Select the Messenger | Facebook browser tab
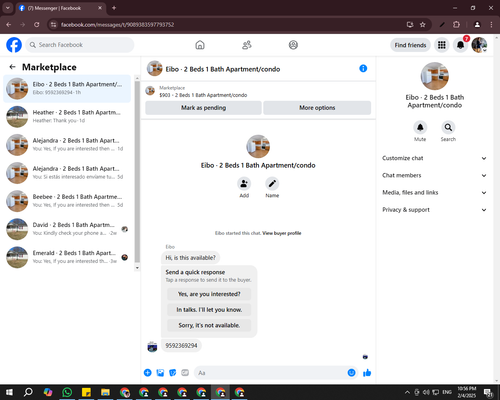The height and width of the screenshot is (400, 500). tap(61, 8)
